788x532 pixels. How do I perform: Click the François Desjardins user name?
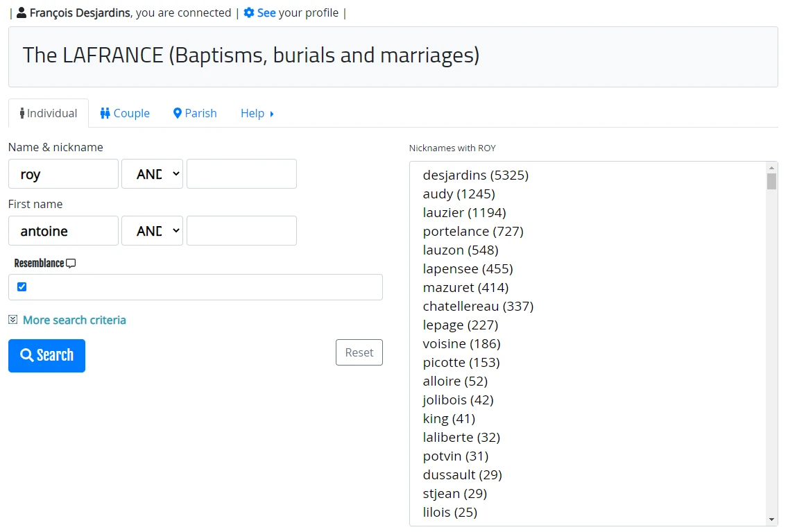tap(80, 12)
